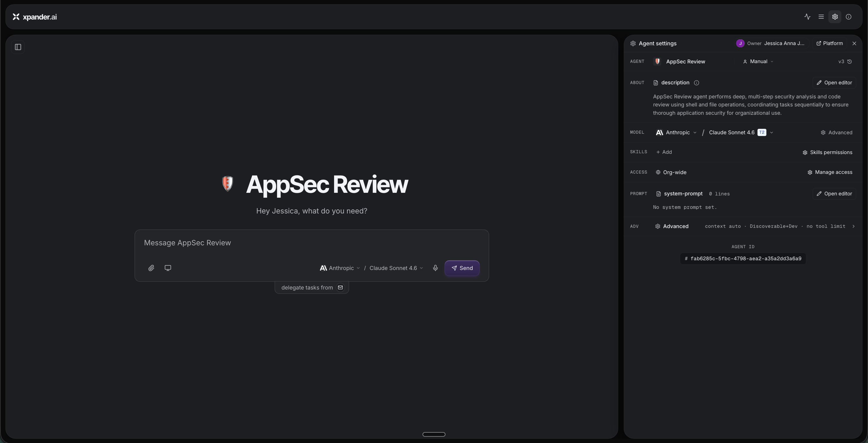
Task: Click the large shield logo beside AppSec Review title
Action: tap(227, 184)
